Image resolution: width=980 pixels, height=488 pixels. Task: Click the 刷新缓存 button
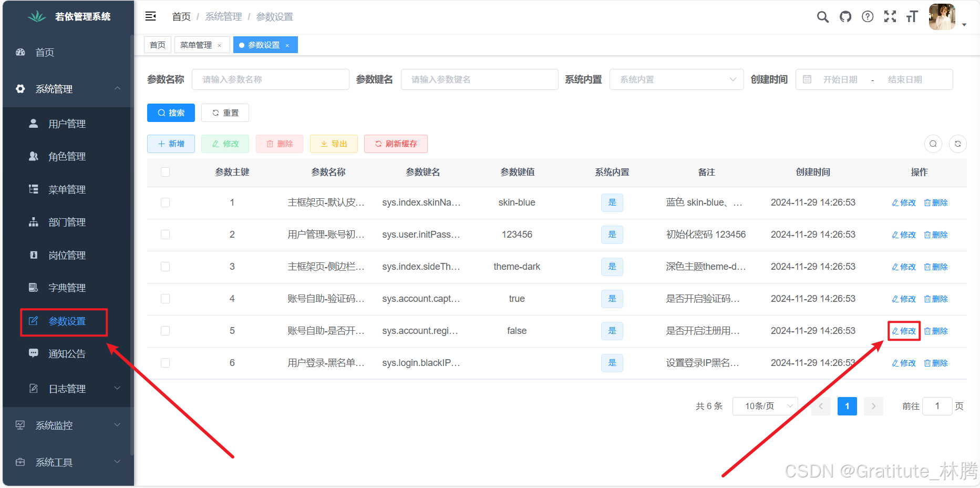(396, 144)
